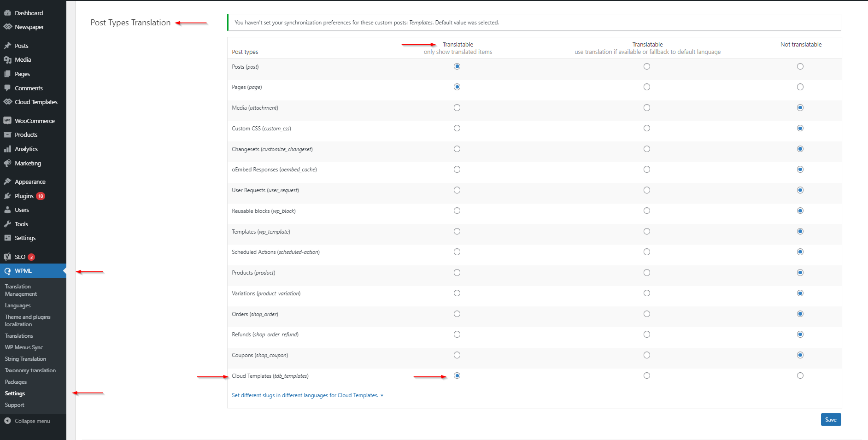868x440 pixels.
Task: Click the Marketing megaphone icon
Action: click(x=7, y=163)
